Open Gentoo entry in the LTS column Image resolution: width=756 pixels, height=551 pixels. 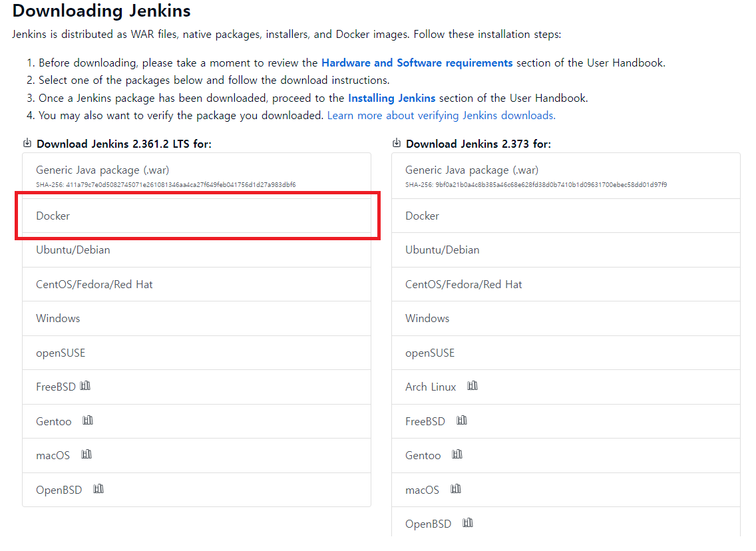[x=197, y=421]
